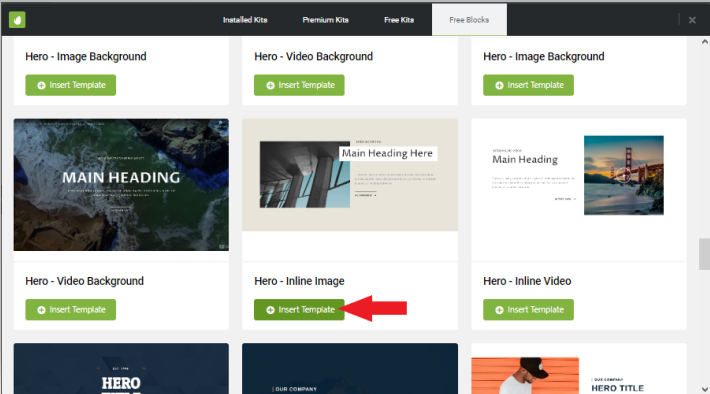710x394 pixels.
Task: Open the Installed Kits tab
Action: pyautogui.click(x=245, y=20)
